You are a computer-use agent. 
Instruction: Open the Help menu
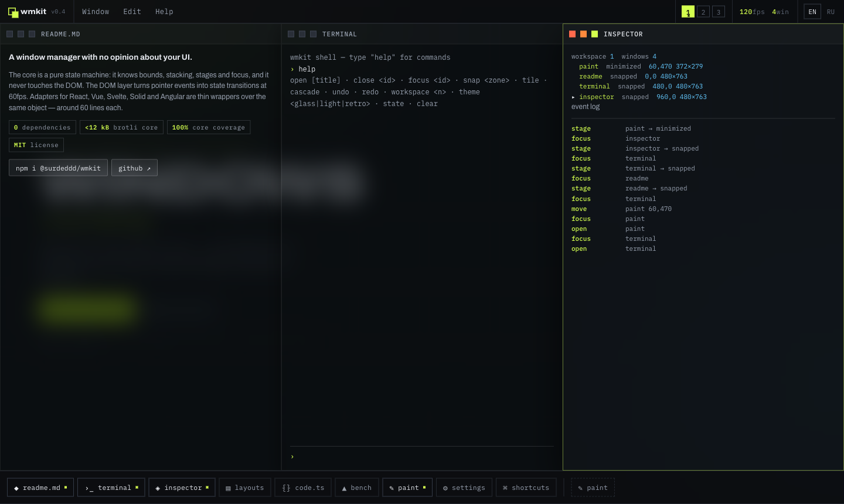pyautogui.click(x=164, y=12)
